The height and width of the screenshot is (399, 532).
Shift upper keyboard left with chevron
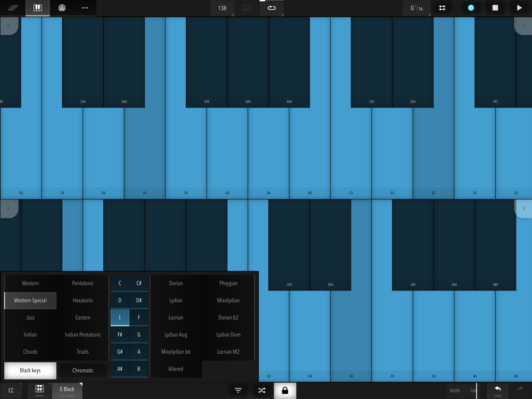[x=9, y=26]
